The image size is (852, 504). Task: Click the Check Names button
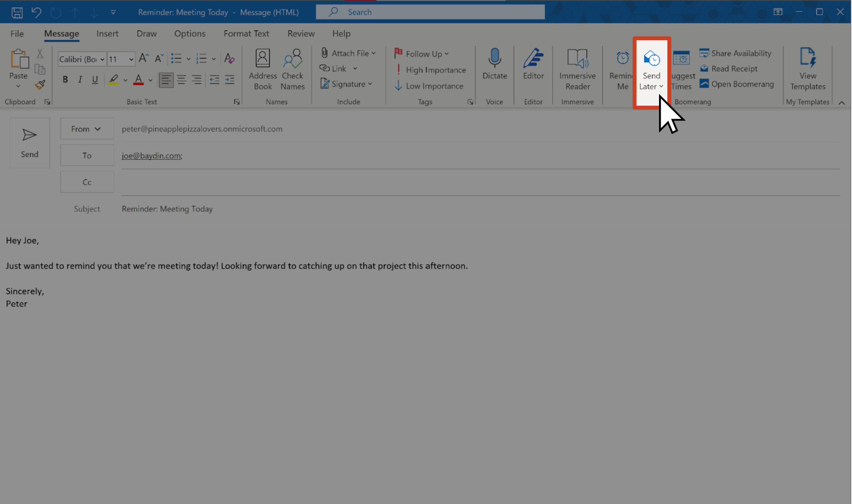(292, 68)
